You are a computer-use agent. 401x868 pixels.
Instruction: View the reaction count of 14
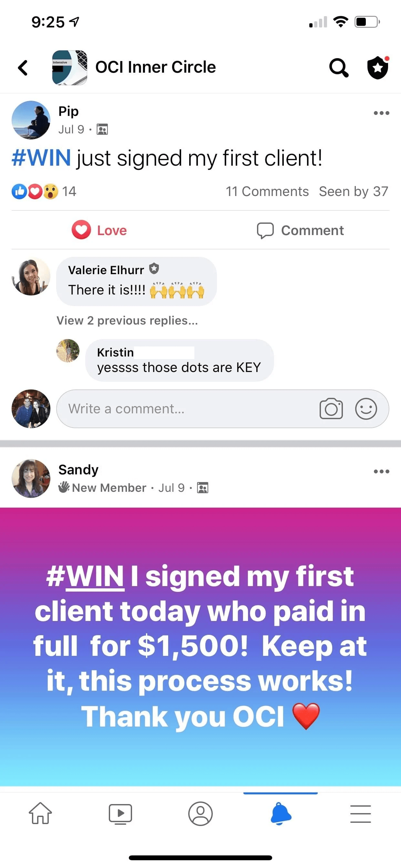click(69, 191)
